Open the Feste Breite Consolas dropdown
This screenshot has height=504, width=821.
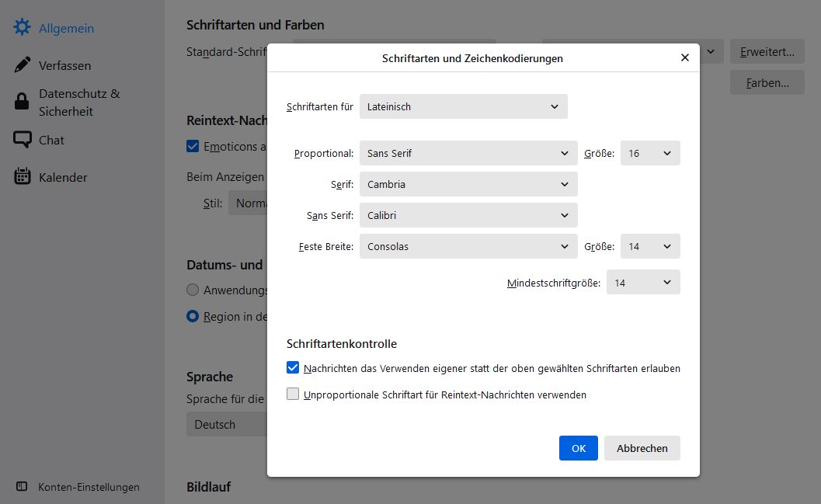(x=468, y=246)
